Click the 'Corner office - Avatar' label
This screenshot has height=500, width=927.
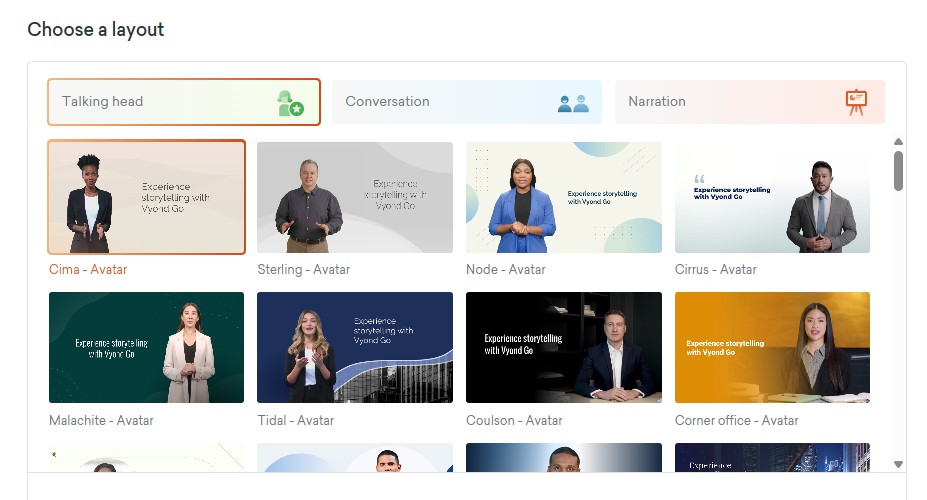[736, 421]
